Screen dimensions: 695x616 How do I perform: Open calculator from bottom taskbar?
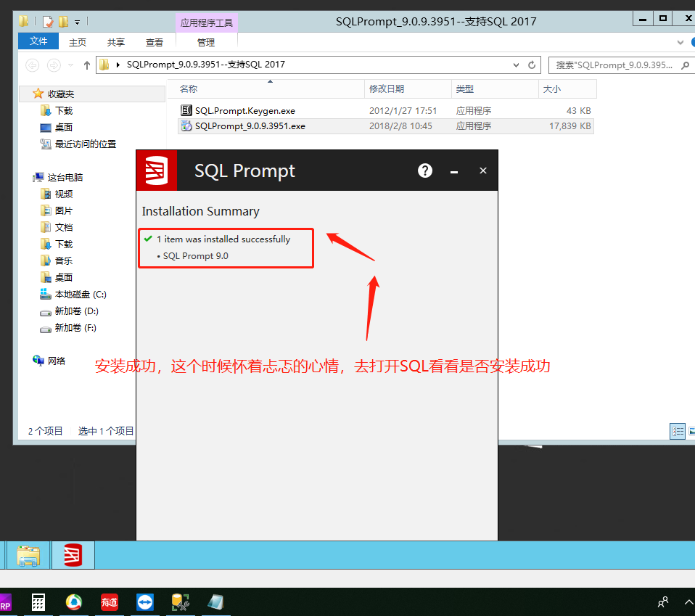pos(38,602)
